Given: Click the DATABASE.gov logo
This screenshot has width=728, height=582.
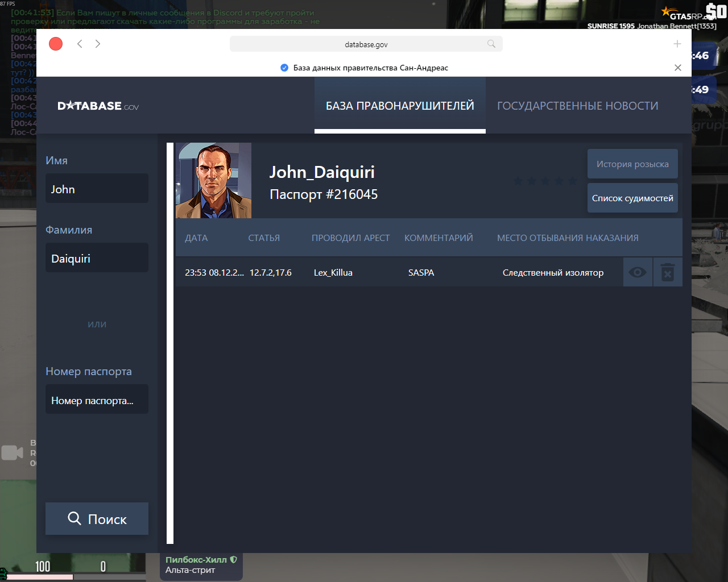Looking at the screenshot, I should pos(98,106).
